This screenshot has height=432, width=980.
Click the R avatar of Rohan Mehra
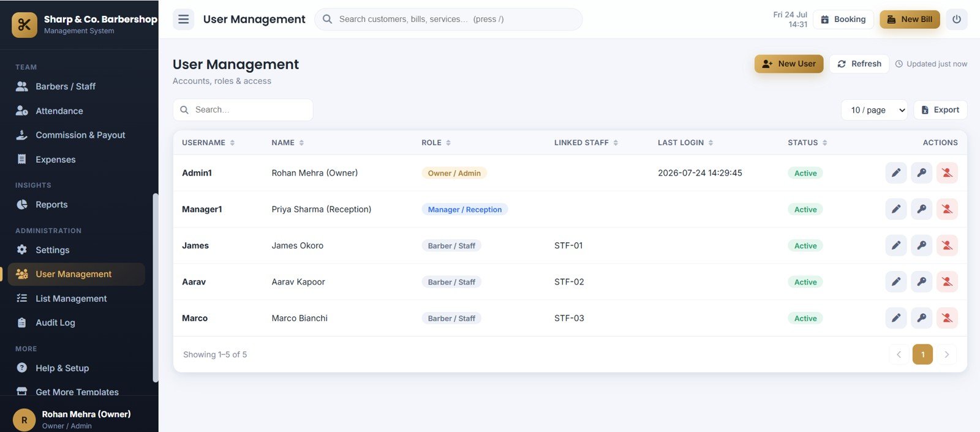[x=24, y=420]
